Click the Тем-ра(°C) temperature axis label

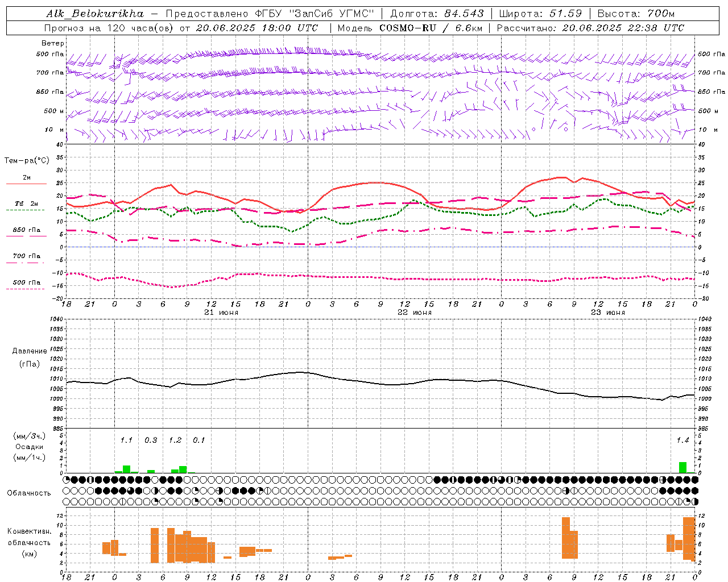coord(27,161)
